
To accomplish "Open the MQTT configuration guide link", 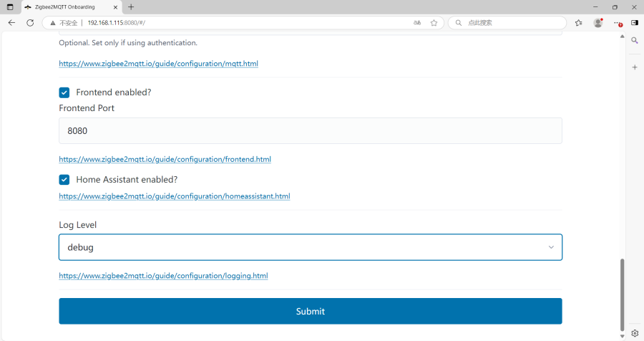I will [159, 63].
